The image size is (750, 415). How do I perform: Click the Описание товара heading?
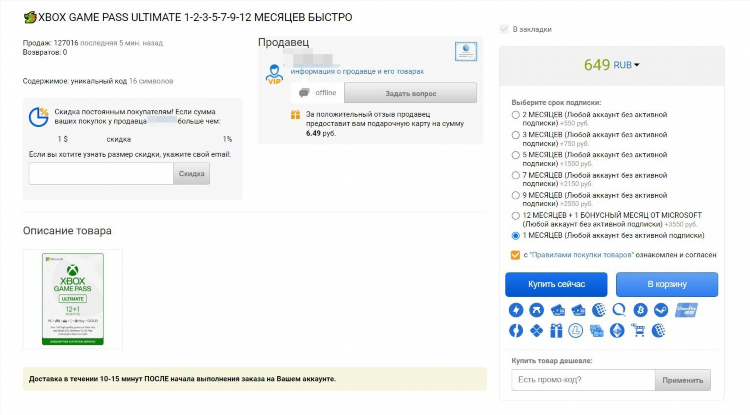click(x=67, y=230)
